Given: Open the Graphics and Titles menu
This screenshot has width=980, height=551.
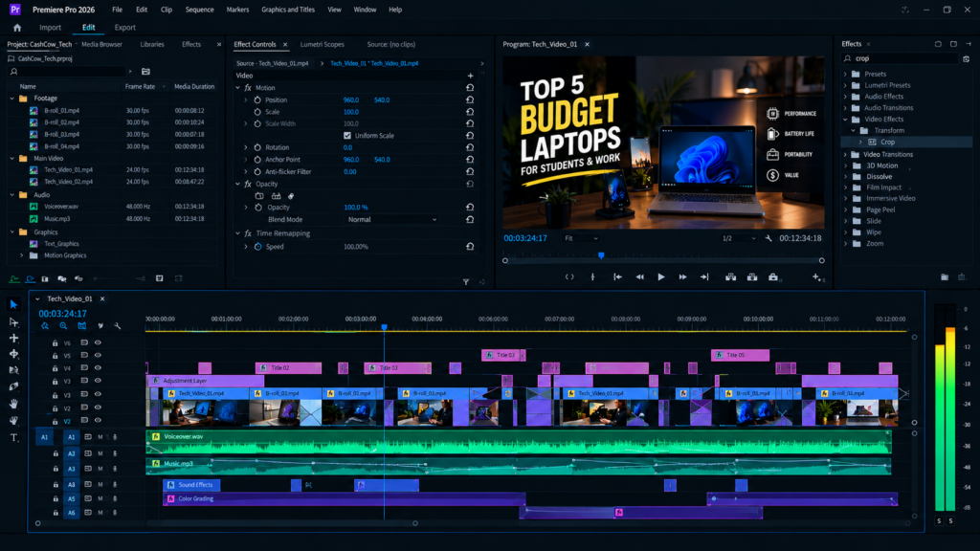Looking at the screenshot, I should pyautogui.click(x=288, y=10).
